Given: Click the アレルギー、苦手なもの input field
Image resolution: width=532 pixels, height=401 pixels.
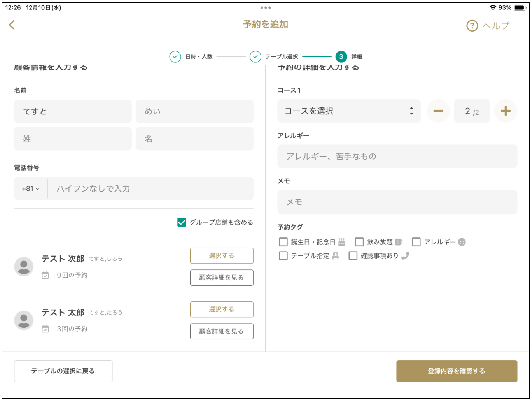Looking at the screenshot, I should pyautogui.click(x=397, y=156).
